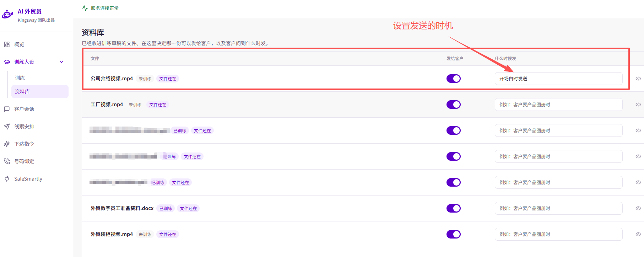
Task: Click the 发给客户 column header
Action: tap(455, 58)
